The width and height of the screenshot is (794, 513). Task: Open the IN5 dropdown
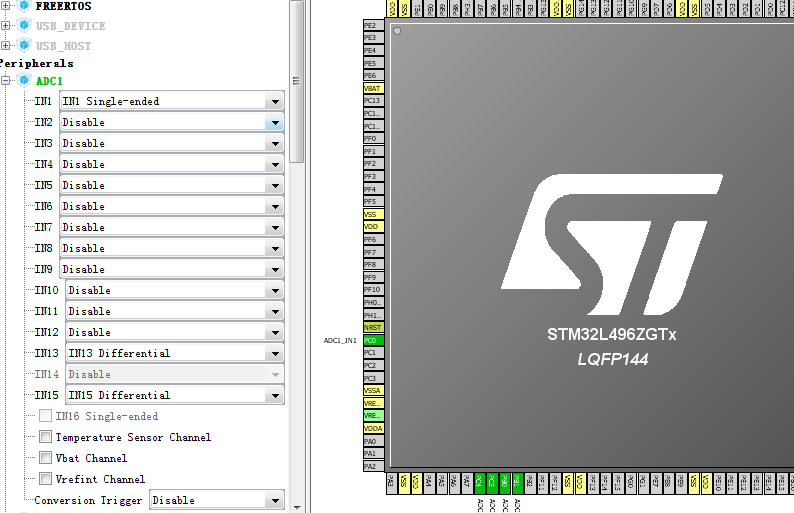click(172, 185)
